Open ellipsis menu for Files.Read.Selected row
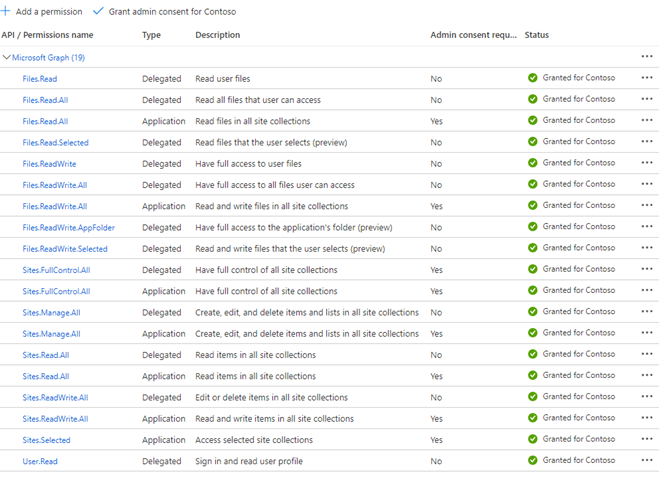Screen dimensions: 665x481 tap(647, 141)
